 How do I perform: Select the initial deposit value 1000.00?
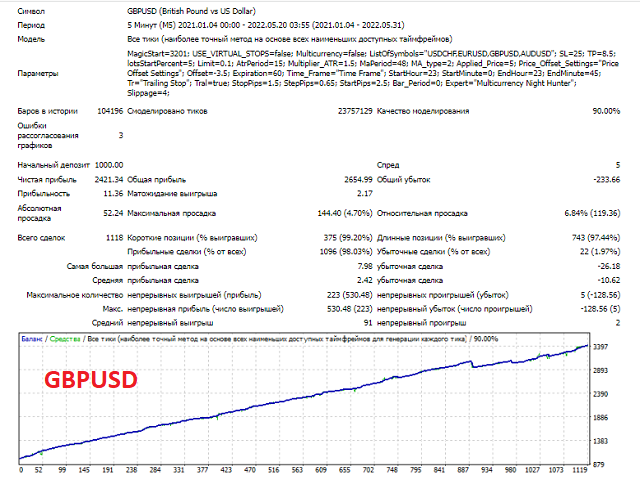point(108,164)
